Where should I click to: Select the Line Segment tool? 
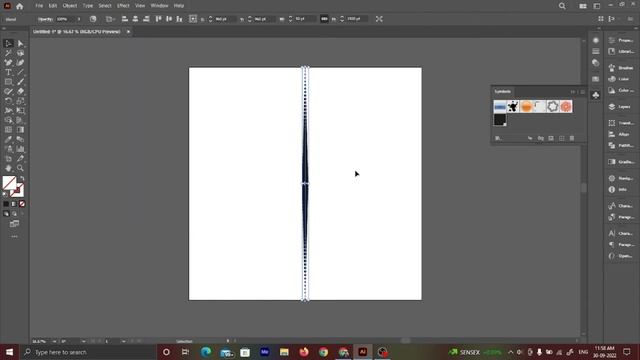click(x=20, y=72)
